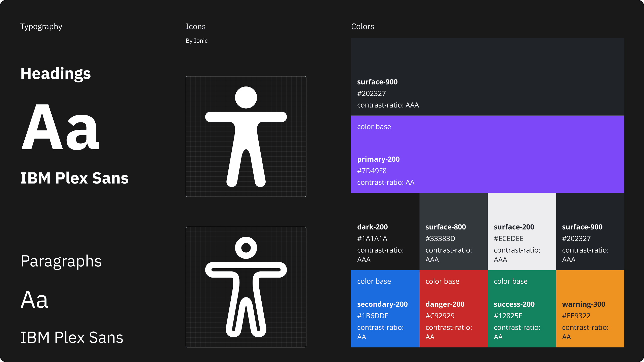The width and height of the screenshot is (644, 362).
Task: Click the #7D49F8 hex value
Action: coord(372,171)
